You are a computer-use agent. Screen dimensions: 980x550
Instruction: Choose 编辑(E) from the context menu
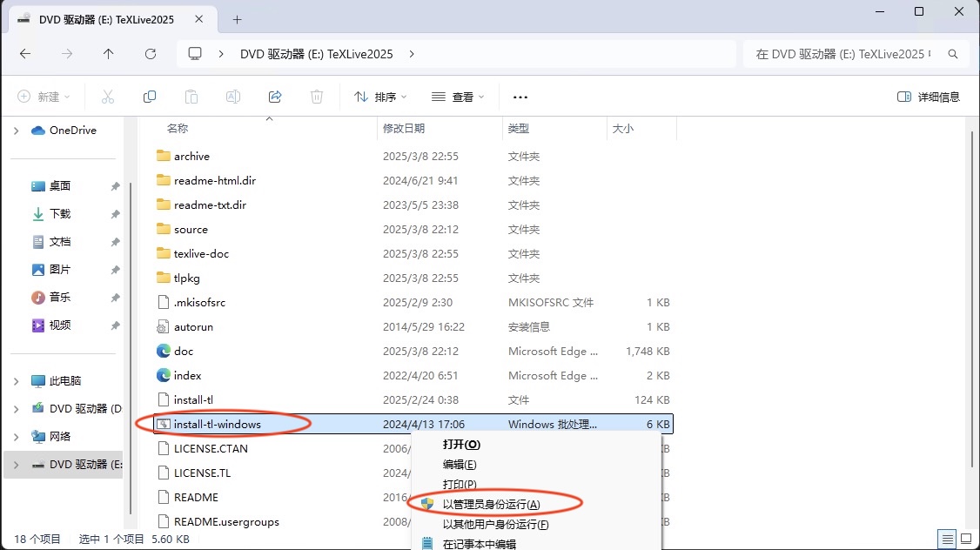460,465
